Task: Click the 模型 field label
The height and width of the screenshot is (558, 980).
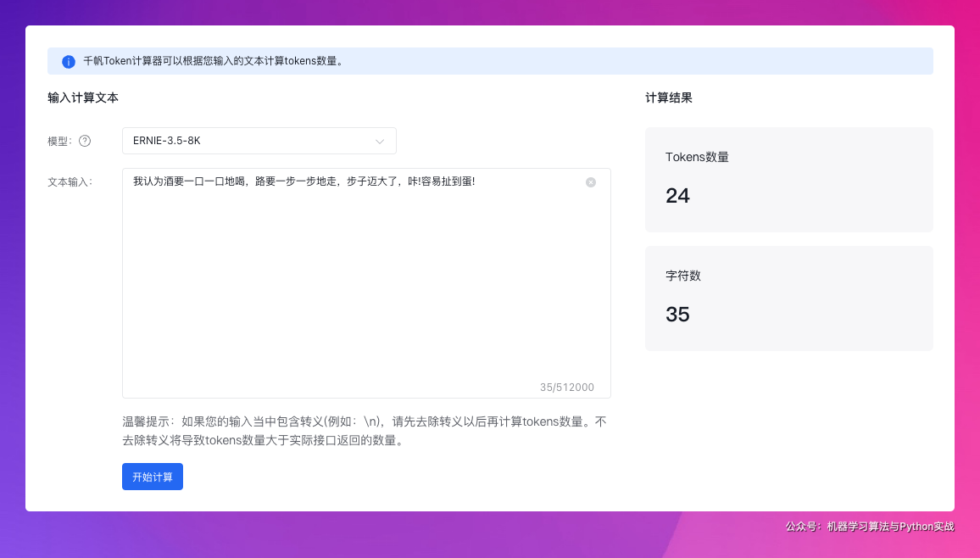Action: [x=59, y=141]
